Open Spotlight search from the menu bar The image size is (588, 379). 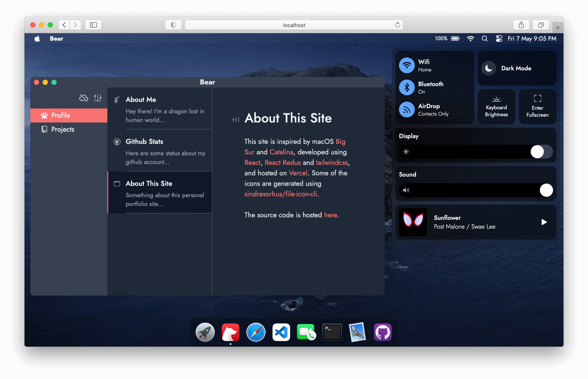[484, 38]
